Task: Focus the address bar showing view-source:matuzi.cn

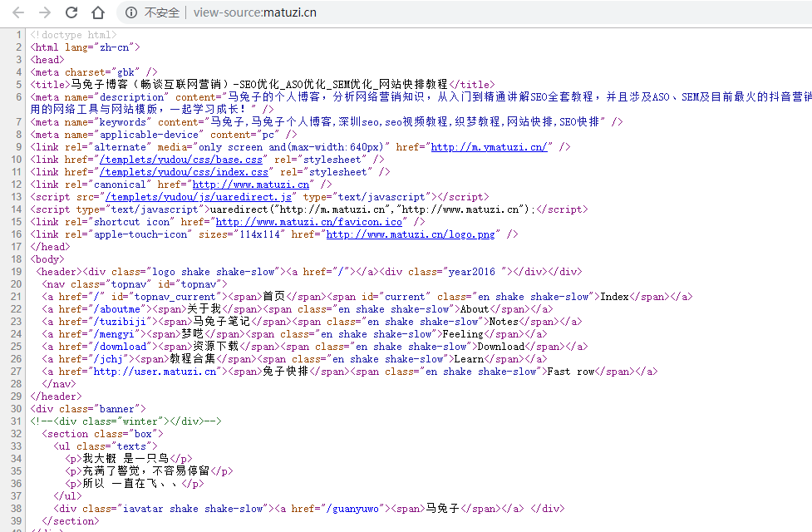Action: click(x=255, y=12)
